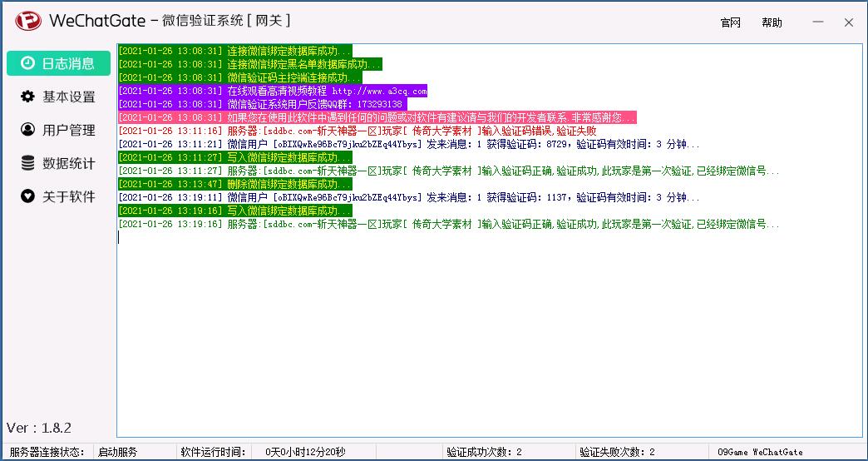Viewport: 868px width, 461px height.
Task: Click the 验证成功次数: 2 status entry
Action: pyautogui.click(x=485, y=452)
